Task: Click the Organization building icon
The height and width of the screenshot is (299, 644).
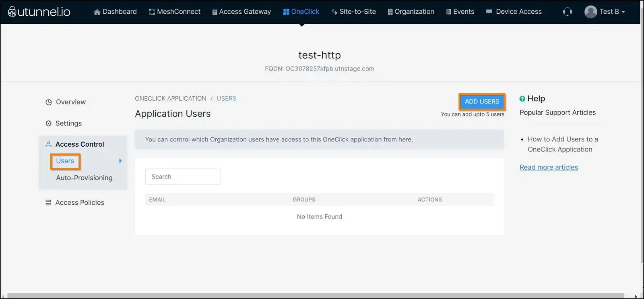Action: 390,12
